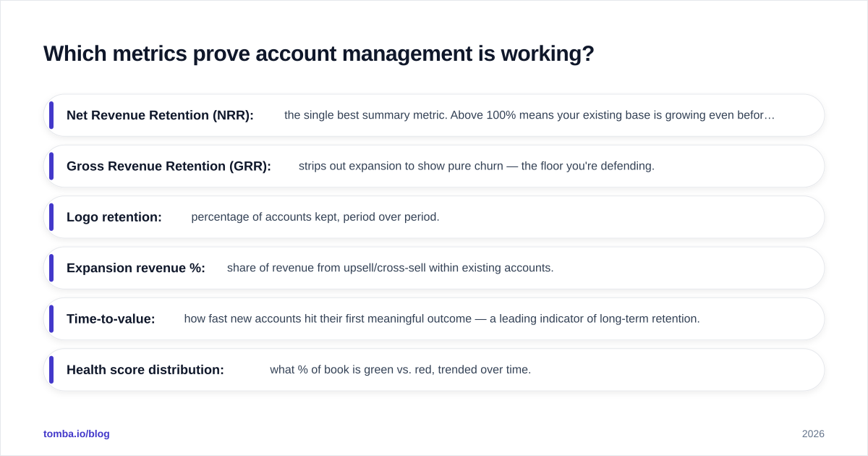
Task: Click 'how fast new accounts hit their first' text
Action: click(x=442, y=318)
